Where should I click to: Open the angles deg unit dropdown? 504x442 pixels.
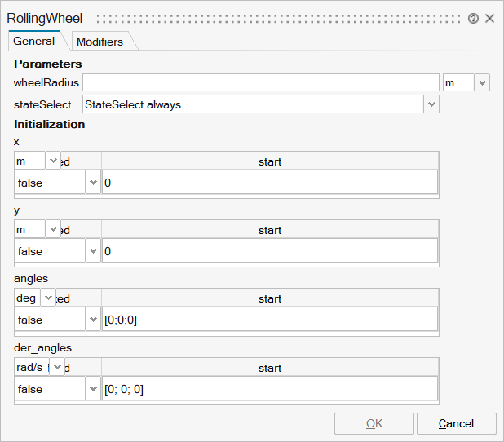coord(48,298)
